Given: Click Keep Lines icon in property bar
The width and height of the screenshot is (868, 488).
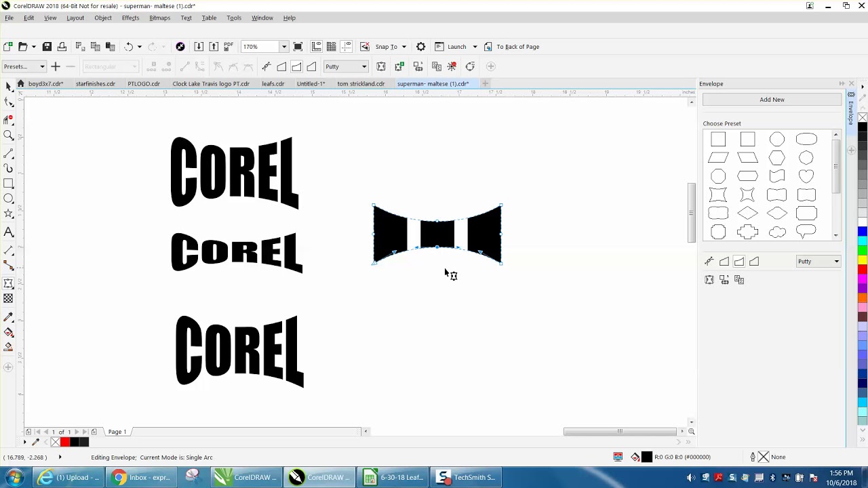Looking at the screenshot, I should tap(381, 66).
